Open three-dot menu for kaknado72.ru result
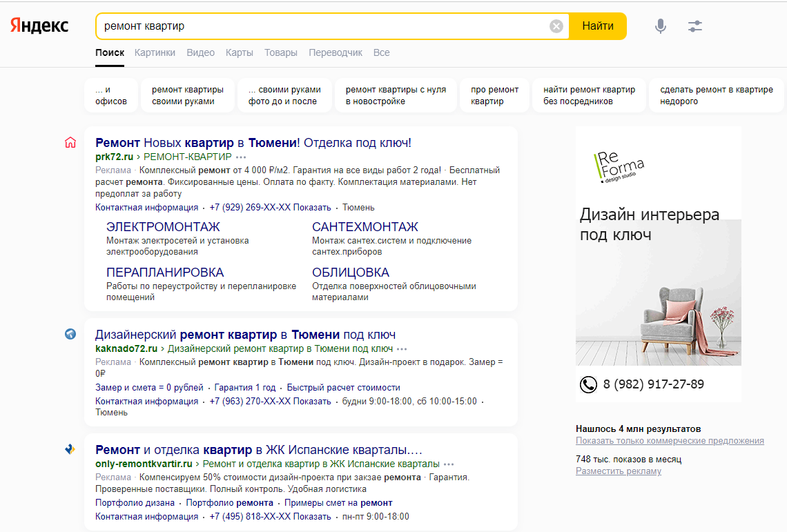The width and height of the screenshot is (787, 532). [402, 349]
